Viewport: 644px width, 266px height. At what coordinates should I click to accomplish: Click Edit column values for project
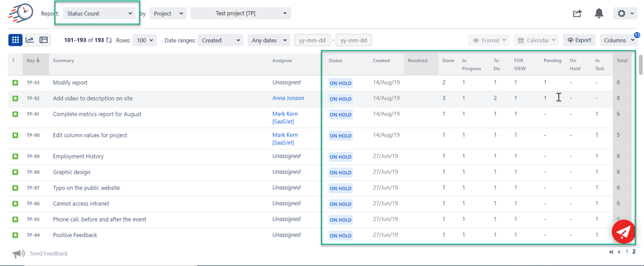[x=90, y=135]
